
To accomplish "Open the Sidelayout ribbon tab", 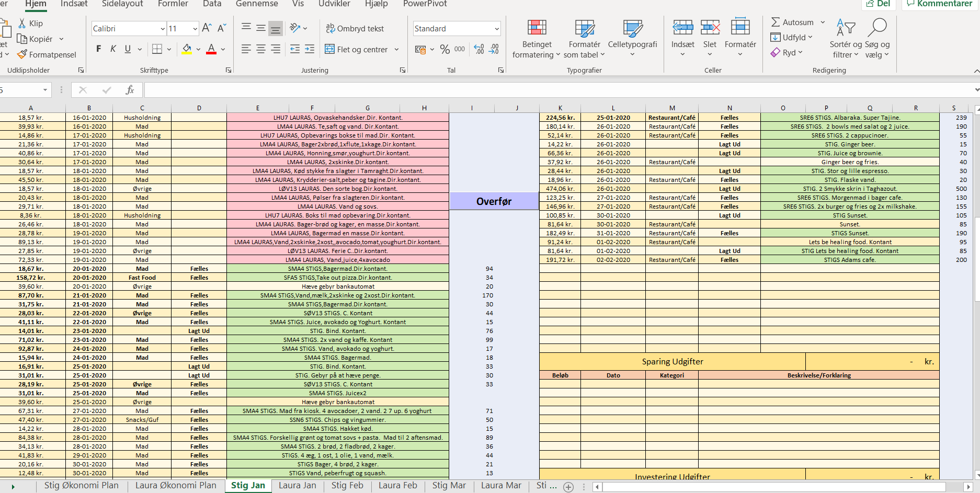I will [122, 4].
